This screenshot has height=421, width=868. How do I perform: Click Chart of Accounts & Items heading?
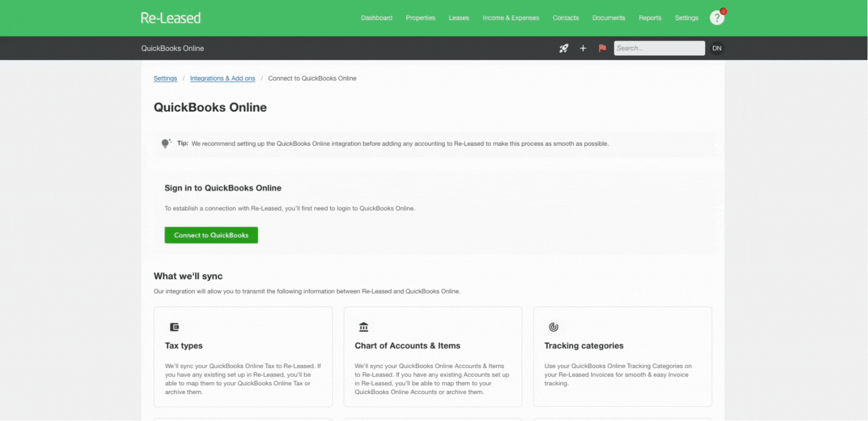point(407,346)
